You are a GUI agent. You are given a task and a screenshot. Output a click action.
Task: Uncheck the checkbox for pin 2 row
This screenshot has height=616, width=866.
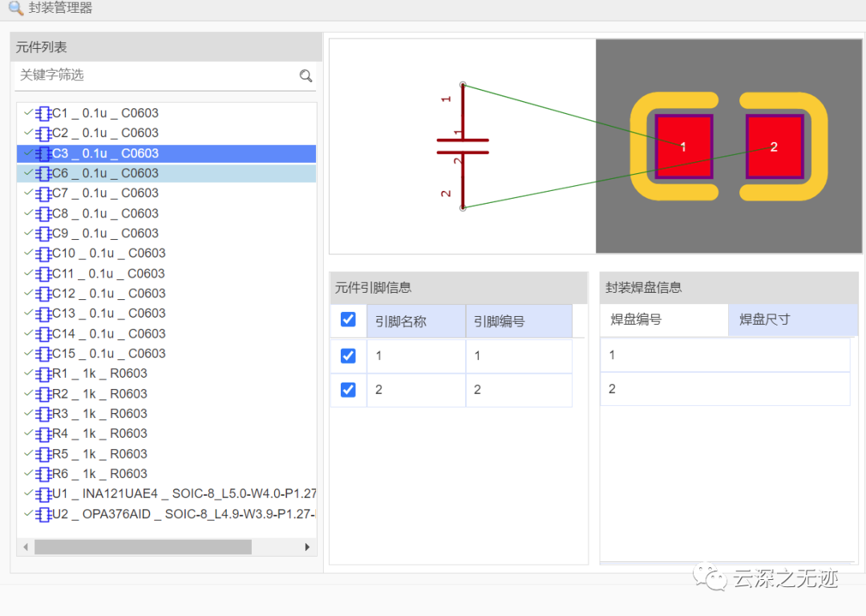point(348,389)
